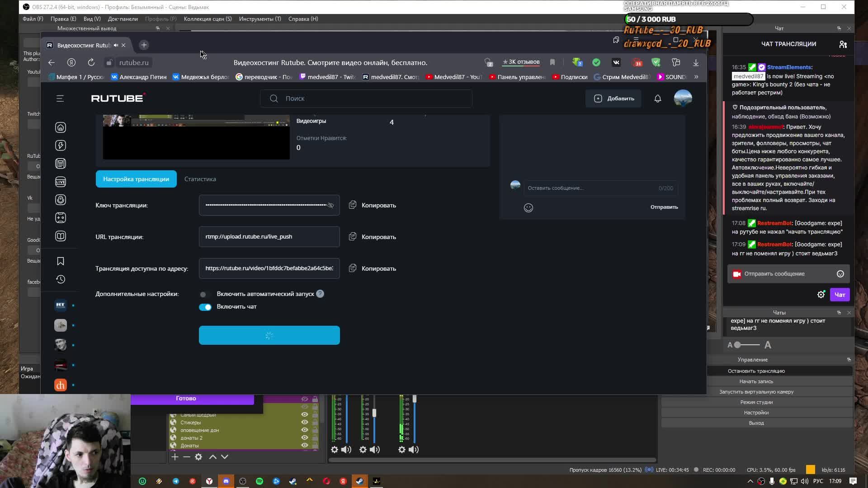
Task: Switch to the "Статистика" tab
Action: (200, 179)
